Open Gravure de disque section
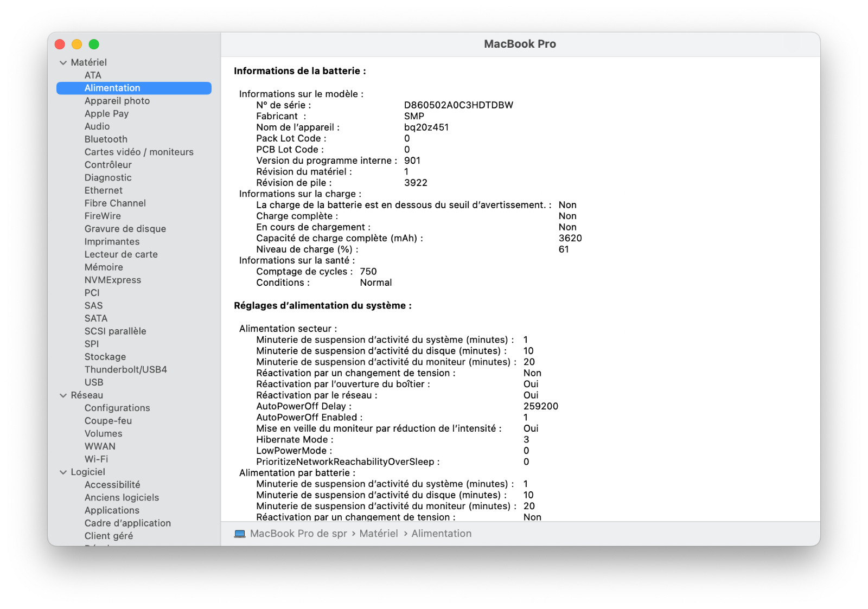 pyautogui.click(x=125, y=229)
